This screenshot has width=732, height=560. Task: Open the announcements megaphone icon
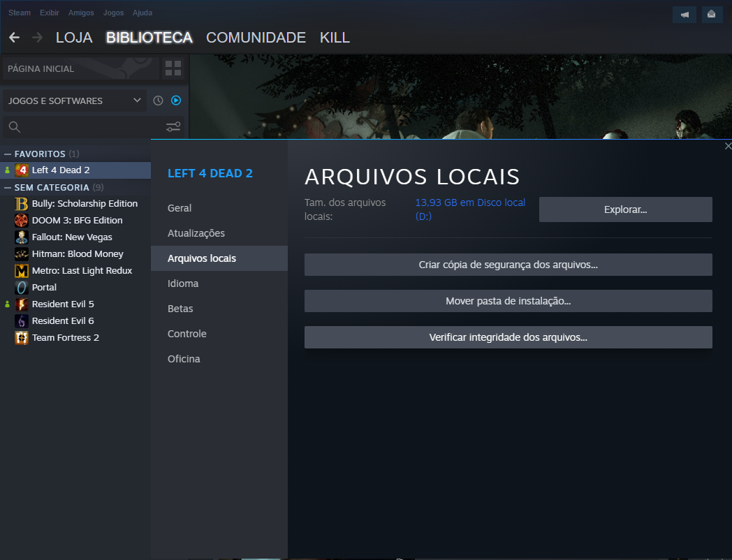[685, 15]
